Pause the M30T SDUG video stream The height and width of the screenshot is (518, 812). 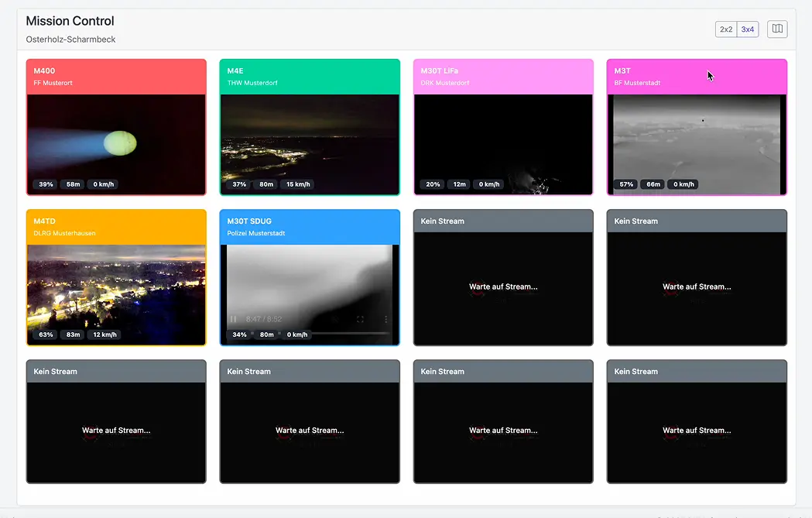(x=234, y=319)
